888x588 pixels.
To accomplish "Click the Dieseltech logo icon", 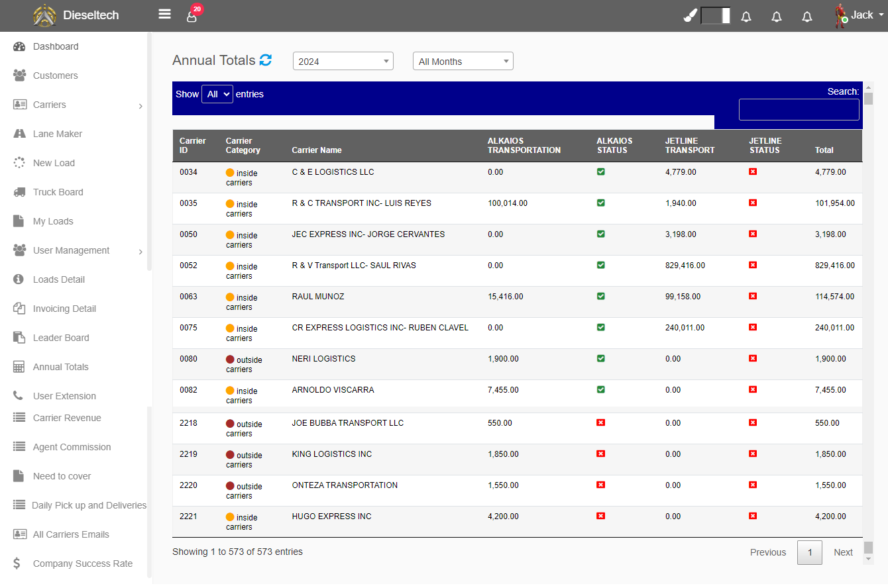I will point(44,15).
